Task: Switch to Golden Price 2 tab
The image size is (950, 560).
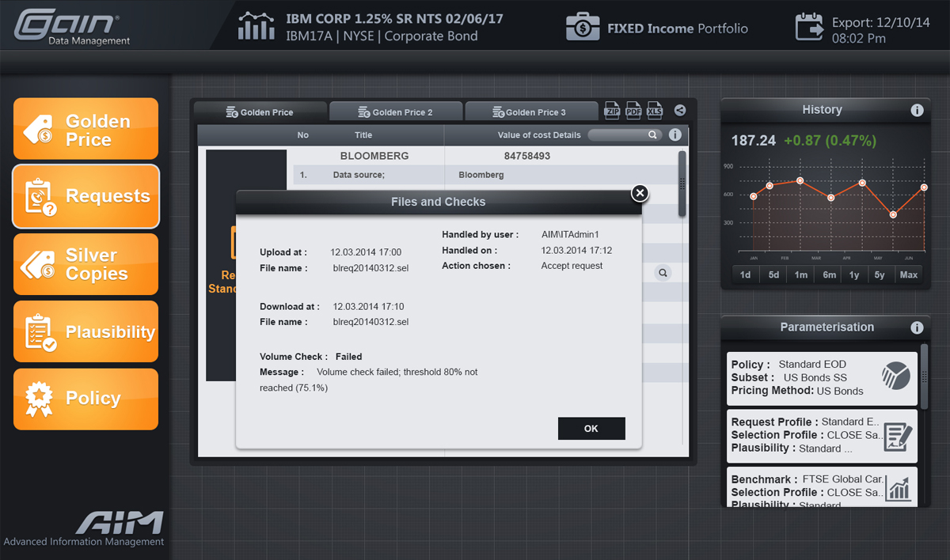Action: [x=395, y=112]
